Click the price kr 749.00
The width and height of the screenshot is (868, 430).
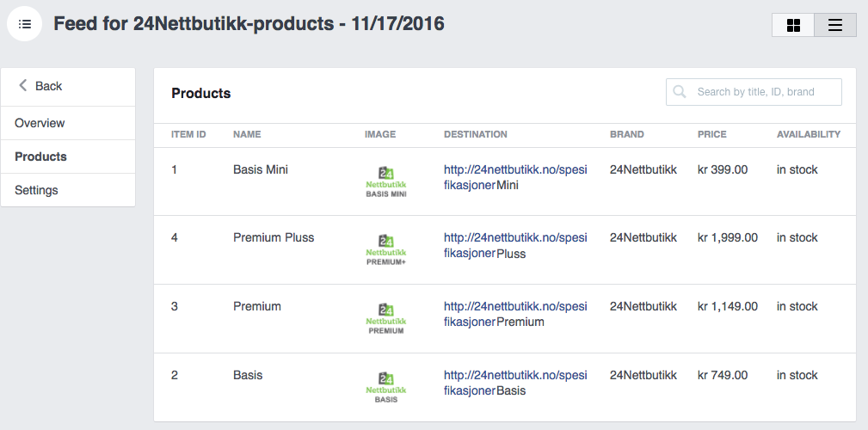(x=723, y=375)
